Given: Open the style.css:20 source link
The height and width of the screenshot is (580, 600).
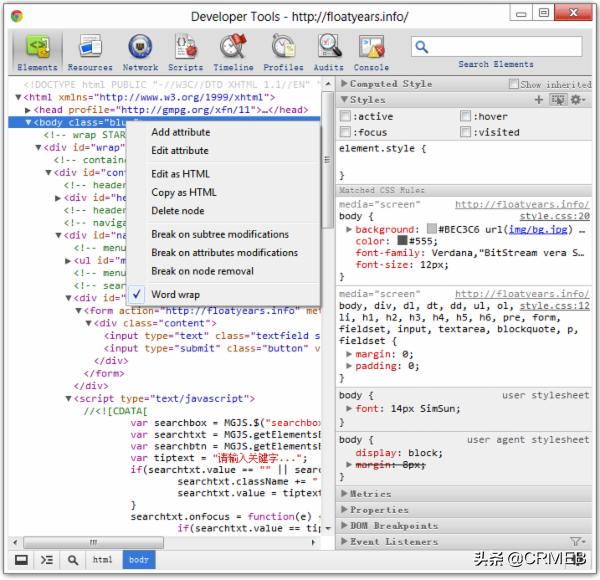Looking at the screenshot, I should point(554,216).
